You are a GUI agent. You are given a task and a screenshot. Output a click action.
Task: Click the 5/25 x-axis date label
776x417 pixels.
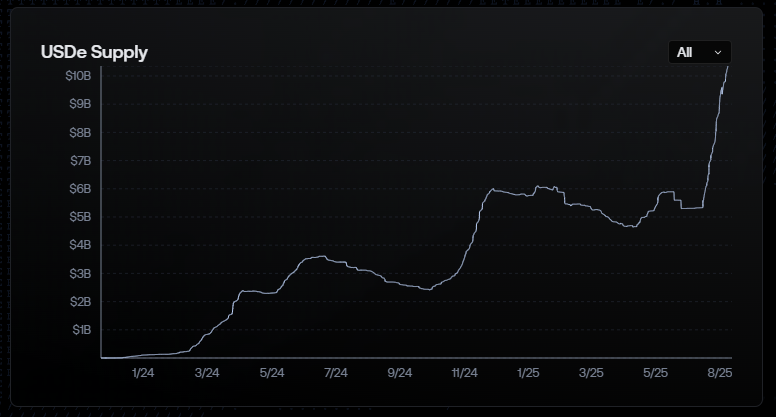(655, 373)
